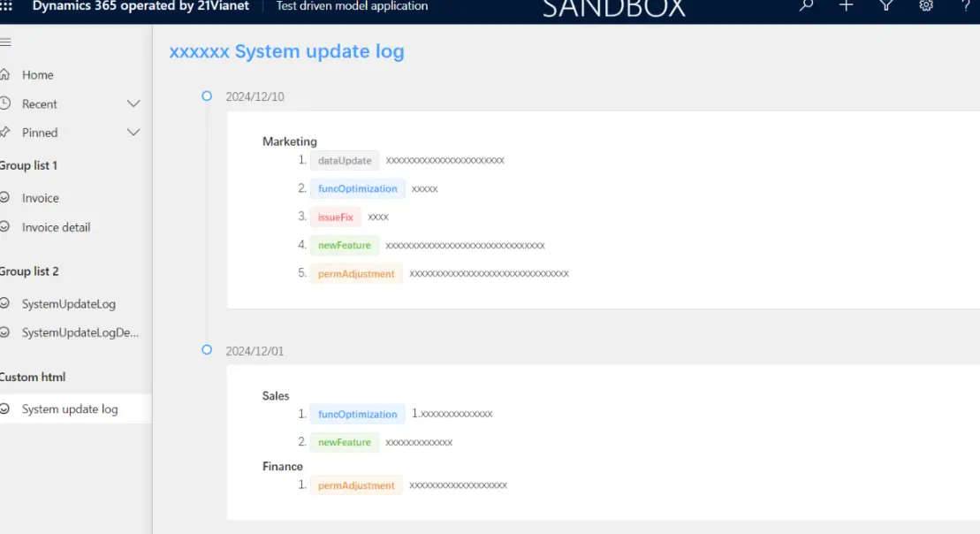
Task: Click the help question mark icon
Action: tap(966, 5)
